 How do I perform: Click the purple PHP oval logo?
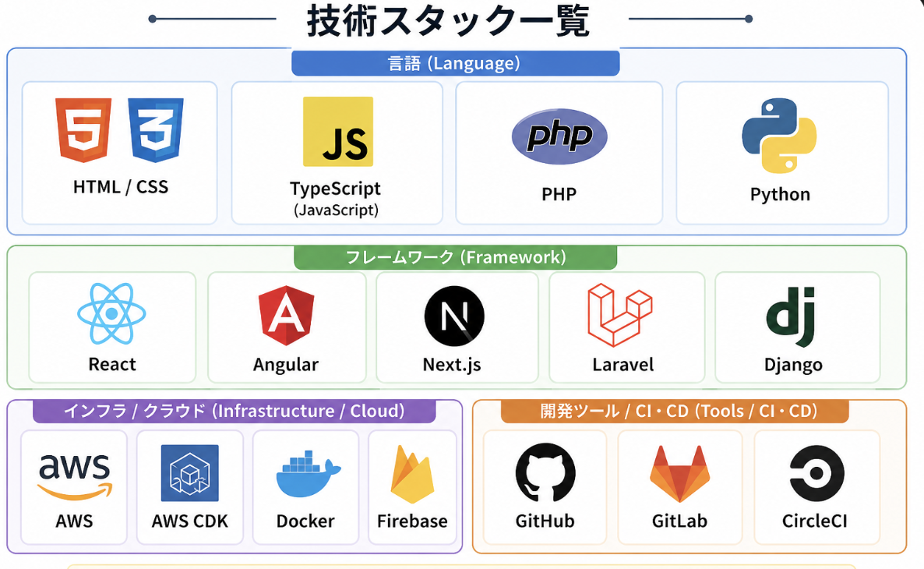coord(559,136)
